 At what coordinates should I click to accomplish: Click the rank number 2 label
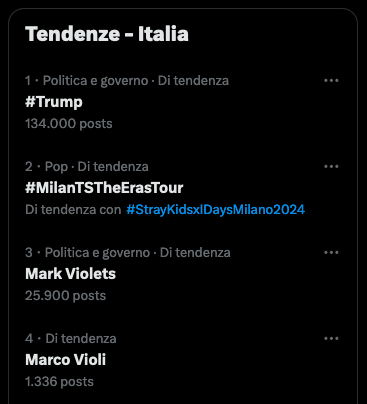[29, 166]
